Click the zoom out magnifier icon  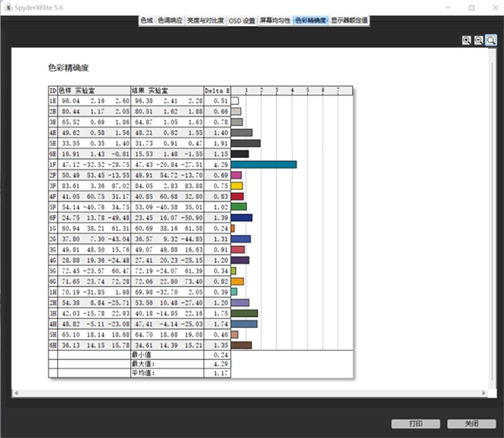click(x=478, y=39)
